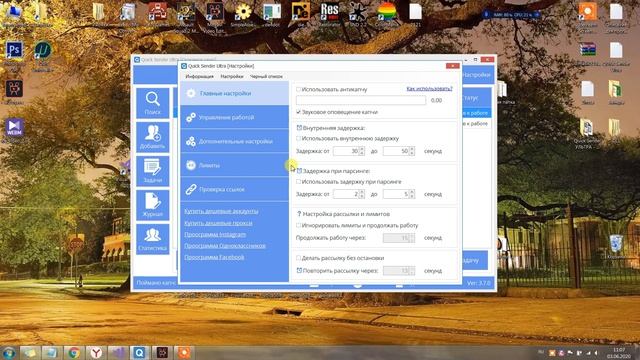Image resolution: width=640 pixels, height=360 pixels.
Task: Open the WEBM desktop icon
Action: 14,129
